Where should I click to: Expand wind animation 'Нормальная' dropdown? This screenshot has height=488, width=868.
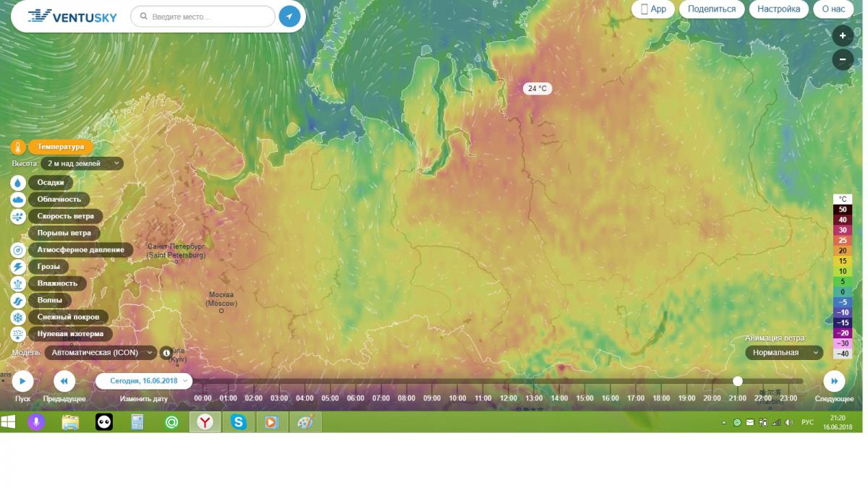pyautogui.click(x=784, y=353)
